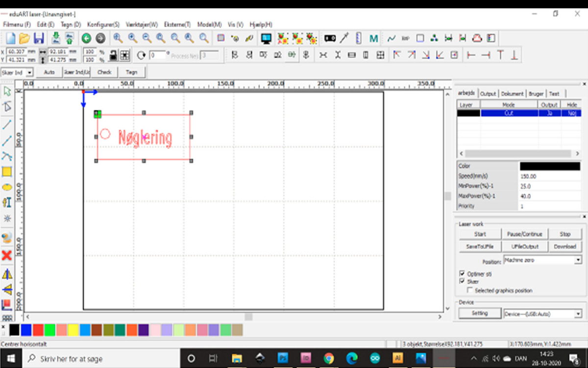Open a file using the folder icon

pos(24,38)
